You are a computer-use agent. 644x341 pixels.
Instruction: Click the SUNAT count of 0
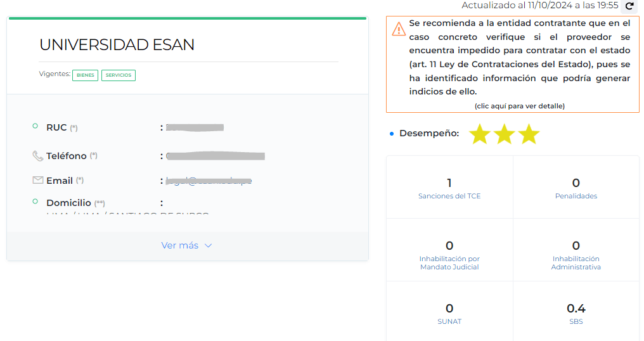click(x=449, y=309)
